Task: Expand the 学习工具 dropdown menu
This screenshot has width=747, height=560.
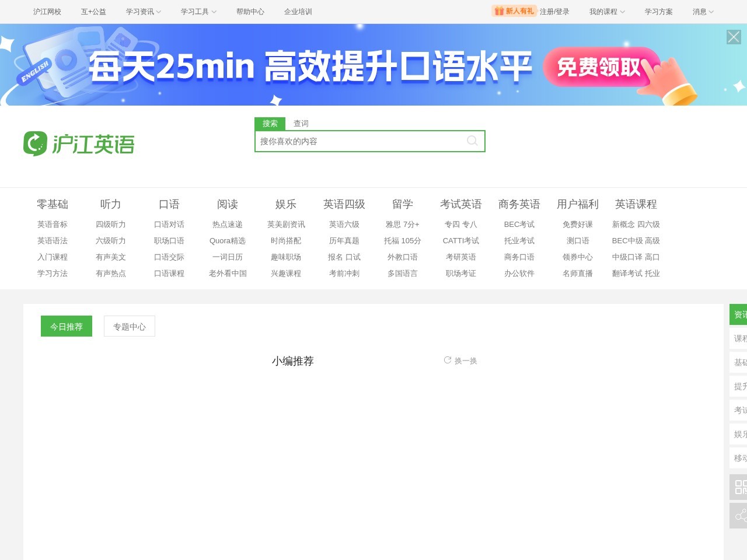Action: [x=198, y=12]
